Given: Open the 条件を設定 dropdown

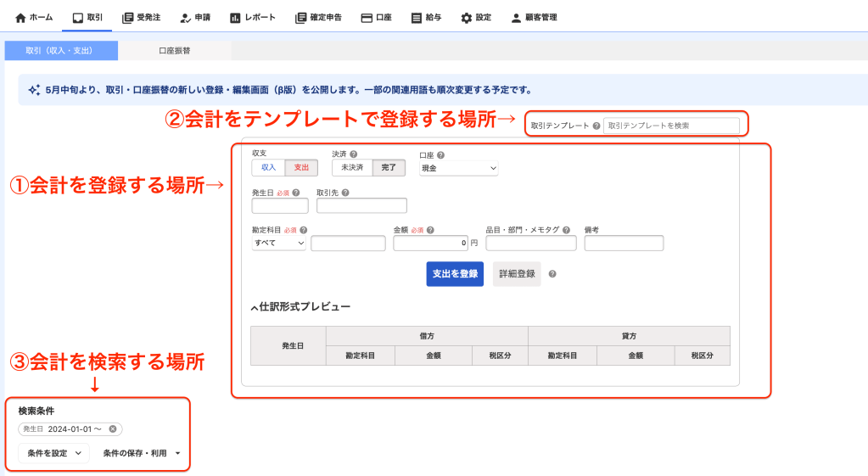Looking at the screenshot, I should point(53,453).
